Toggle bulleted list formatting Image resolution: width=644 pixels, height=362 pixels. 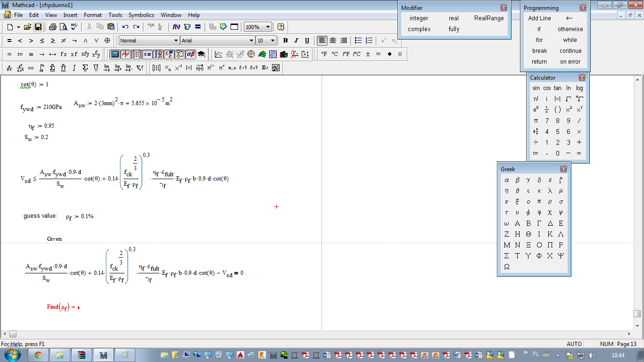pos(358,41)
